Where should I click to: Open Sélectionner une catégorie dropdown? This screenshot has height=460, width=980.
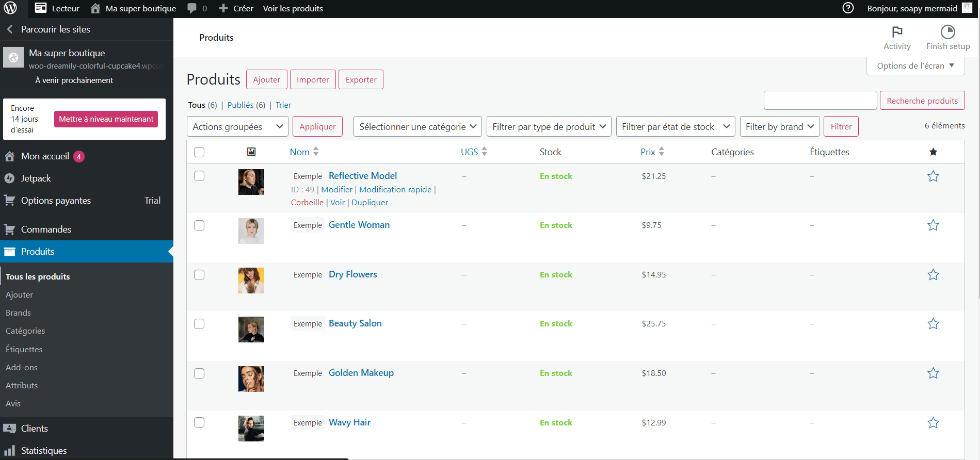coord(417,126)
